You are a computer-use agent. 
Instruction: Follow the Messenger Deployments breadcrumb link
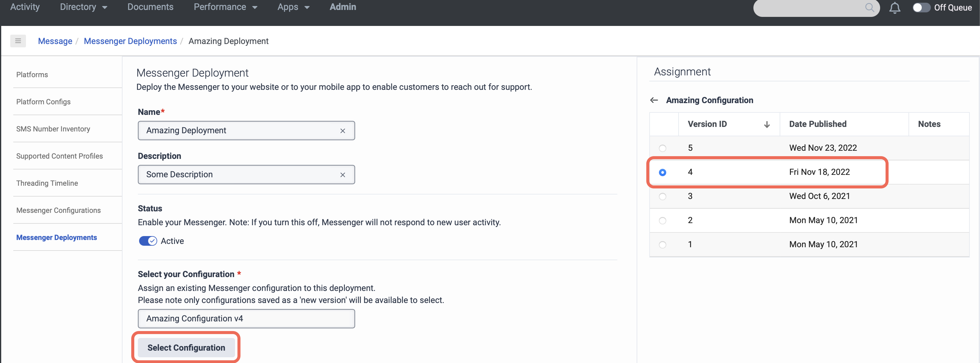130,41
